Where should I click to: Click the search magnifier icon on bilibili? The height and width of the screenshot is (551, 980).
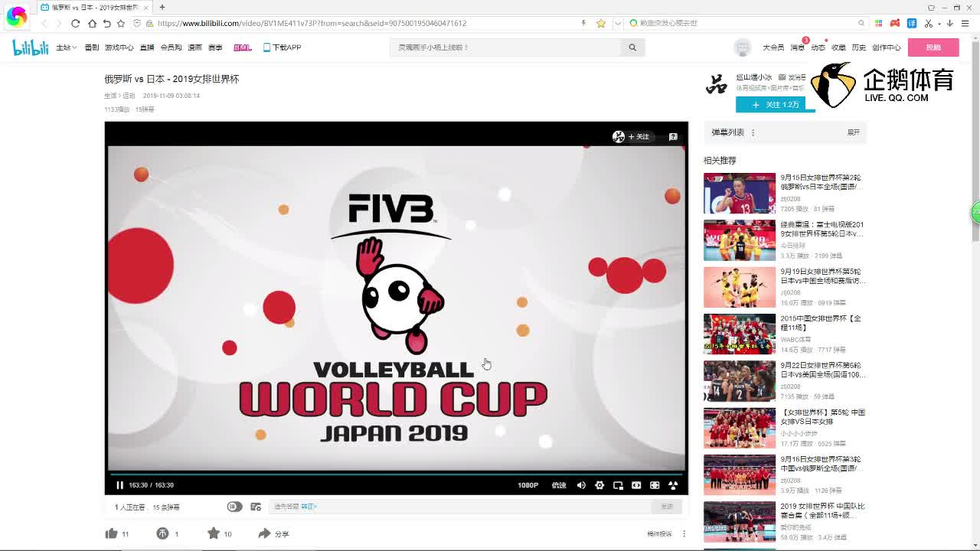632,47
